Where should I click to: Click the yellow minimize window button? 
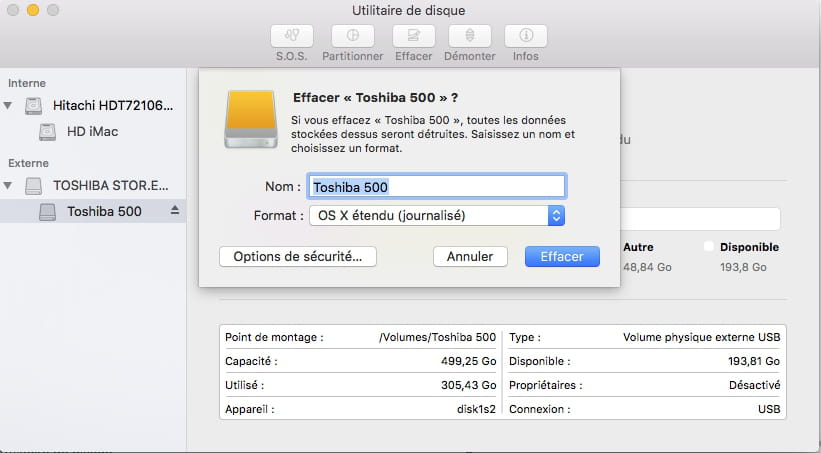[33, 10]
